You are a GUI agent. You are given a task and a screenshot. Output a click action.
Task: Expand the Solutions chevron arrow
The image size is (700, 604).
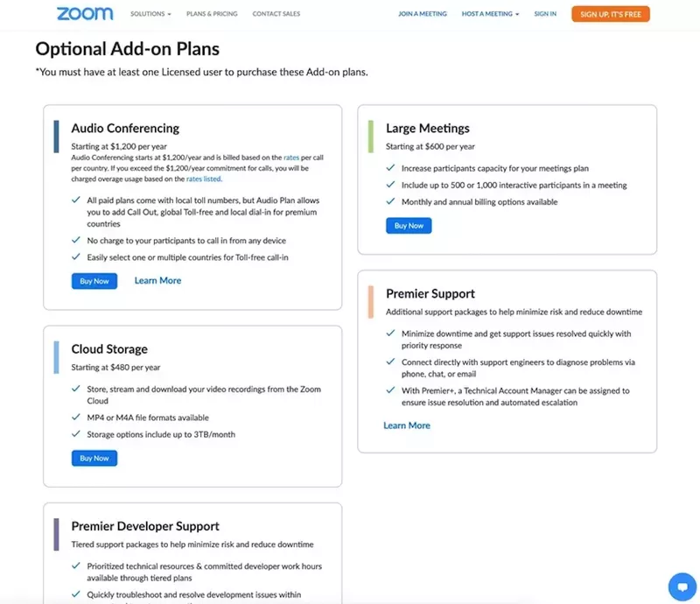[171, 13]
